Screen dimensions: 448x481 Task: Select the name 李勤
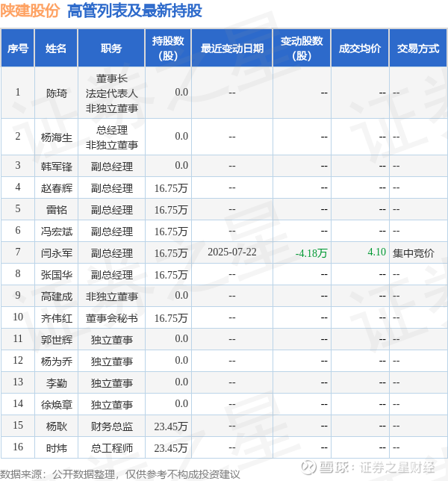[57, 383]
